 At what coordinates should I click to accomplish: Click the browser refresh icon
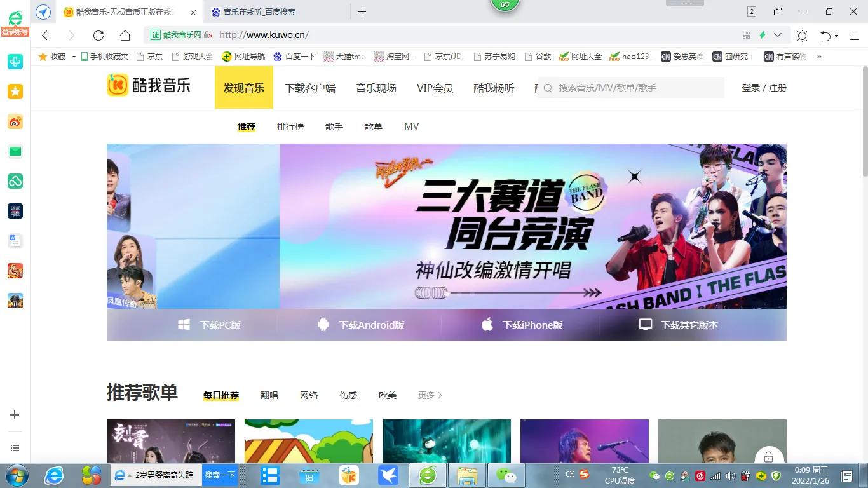pos(99,35)
